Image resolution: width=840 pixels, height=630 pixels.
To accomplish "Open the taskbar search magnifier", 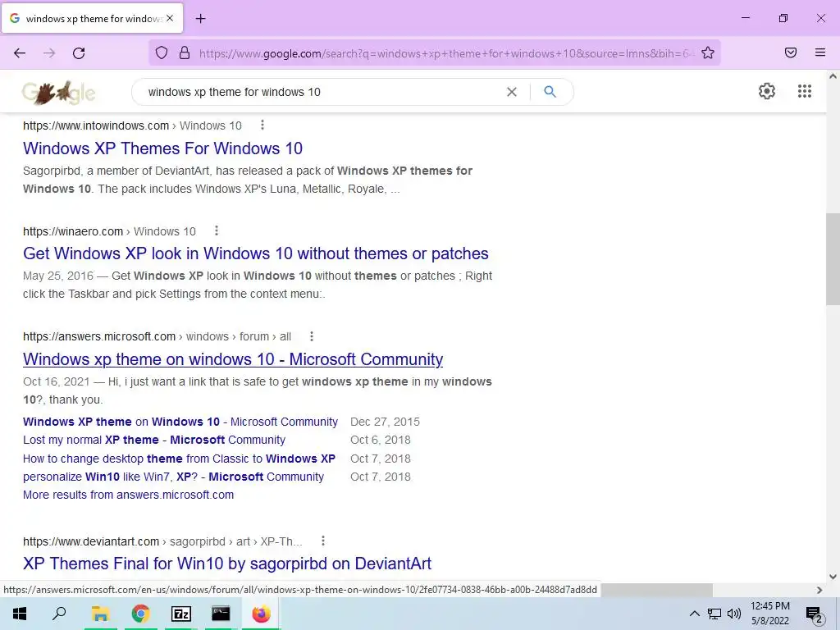I will (59, 614).
